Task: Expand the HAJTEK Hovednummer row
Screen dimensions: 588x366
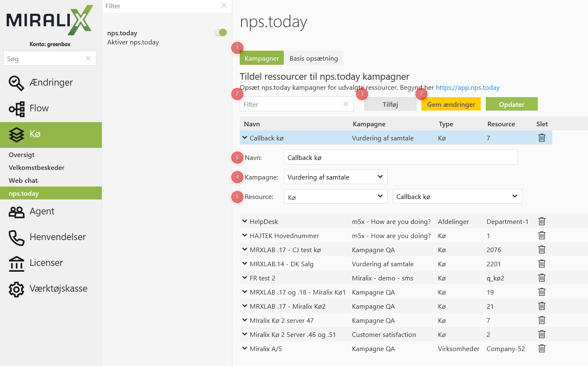Action: coord(245,236)
